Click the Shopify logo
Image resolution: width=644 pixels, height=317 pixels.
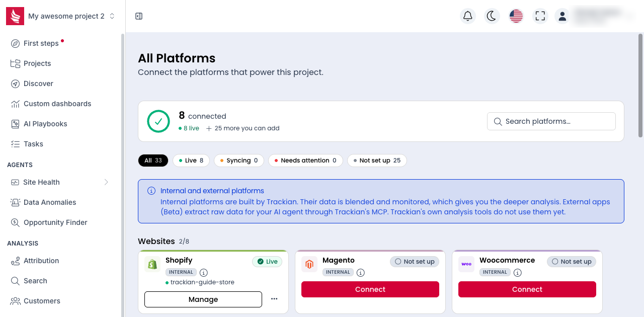coord(152,264)
